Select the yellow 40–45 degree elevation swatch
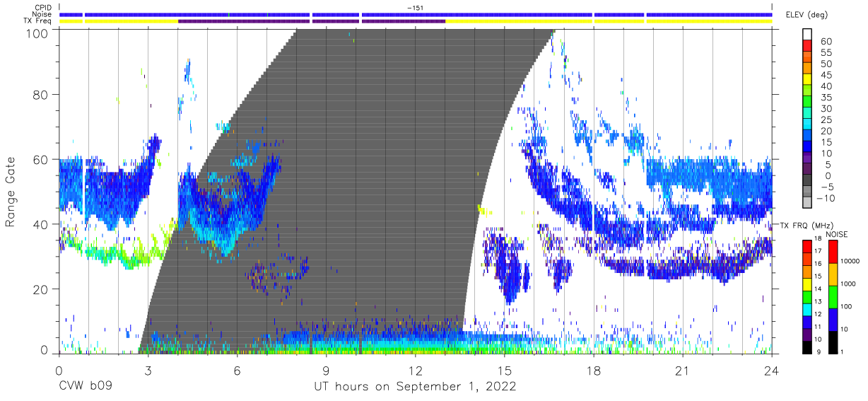 tap(807, 79)
